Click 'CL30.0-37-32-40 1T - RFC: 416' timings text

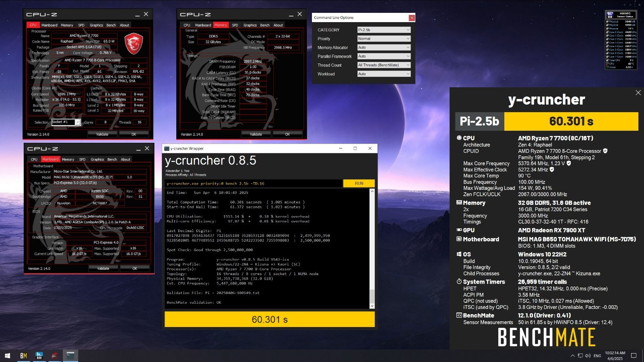click(553, 222)
